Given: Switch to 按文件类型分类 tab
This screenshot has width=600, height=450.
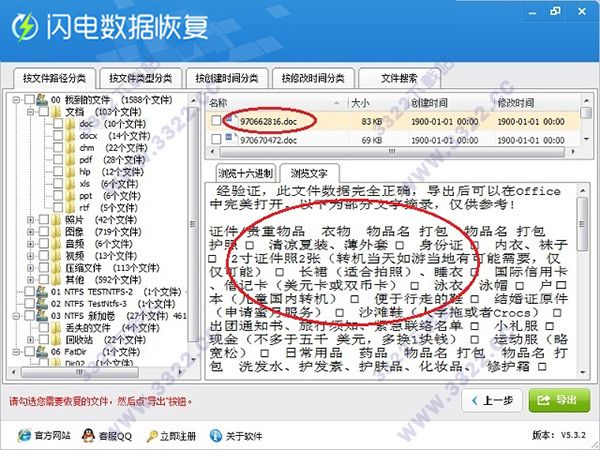Looking at the screenshot, I should (x=141, y=78).
